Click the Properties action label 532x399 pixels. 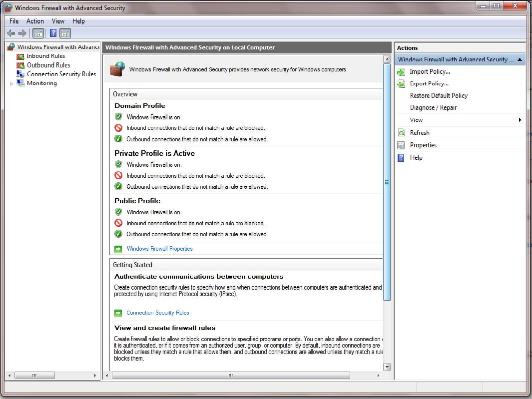pos(423,145)
